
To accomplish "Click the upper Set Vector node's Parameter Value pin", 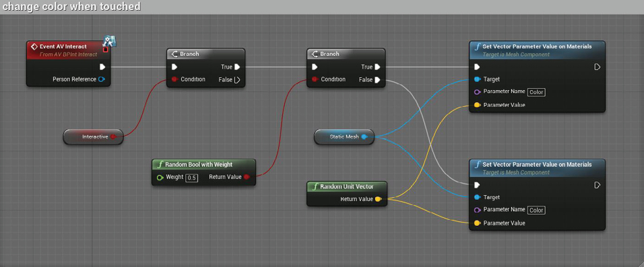I will pyautogui.click(x=477, y=105).
